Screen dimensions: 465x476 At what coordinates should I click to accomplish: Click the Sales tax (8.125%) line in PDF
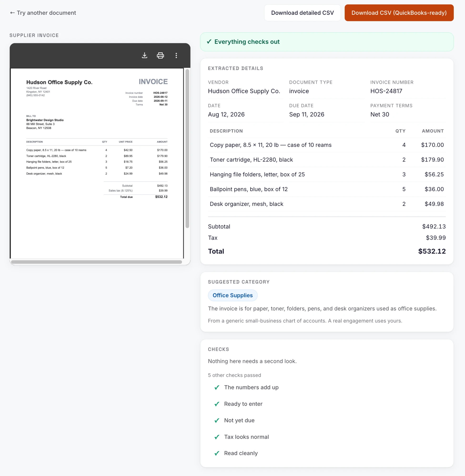tap(138, 191)
